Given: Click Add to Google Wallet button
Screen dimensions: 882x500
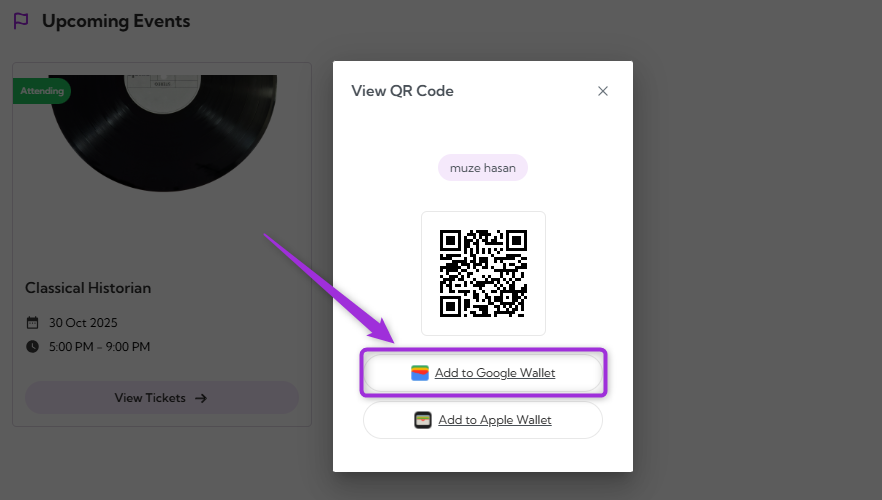Looking at the screenshot, I should point(483,373).
